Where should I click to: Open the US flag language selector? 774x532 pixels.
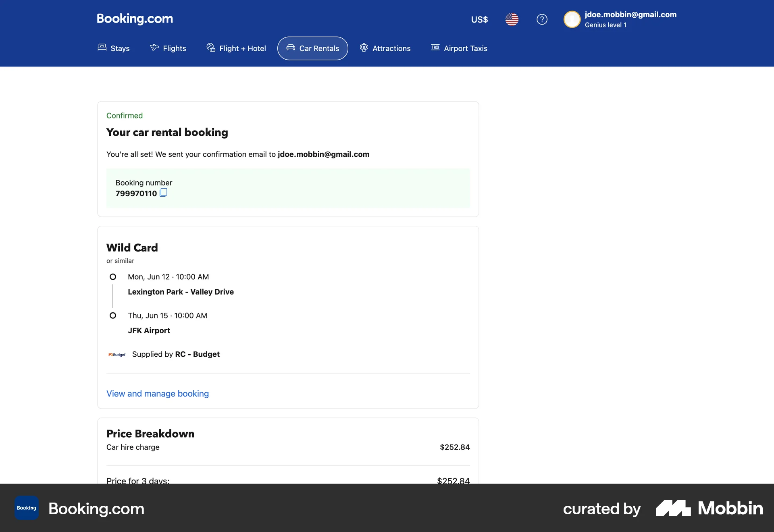pyautogui.click(x=512, y=19)
